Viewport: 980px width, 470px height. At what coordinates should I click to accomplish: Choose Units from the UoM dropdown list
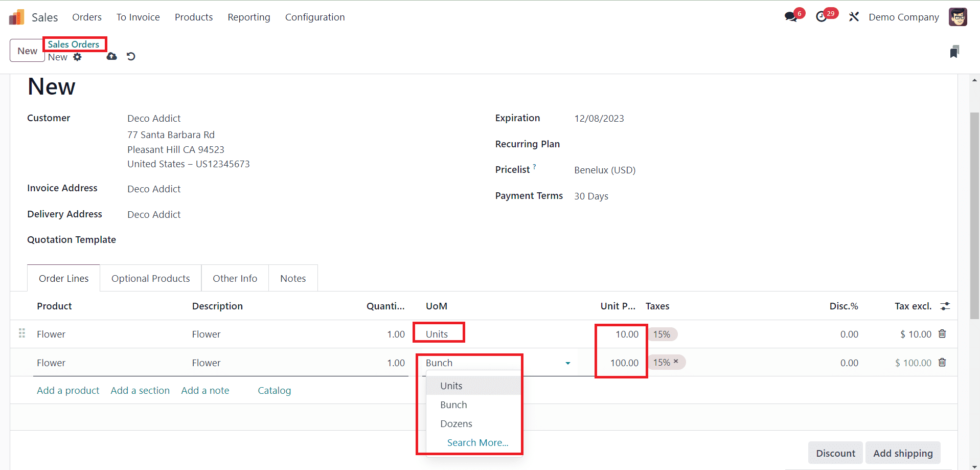point(474,386)
